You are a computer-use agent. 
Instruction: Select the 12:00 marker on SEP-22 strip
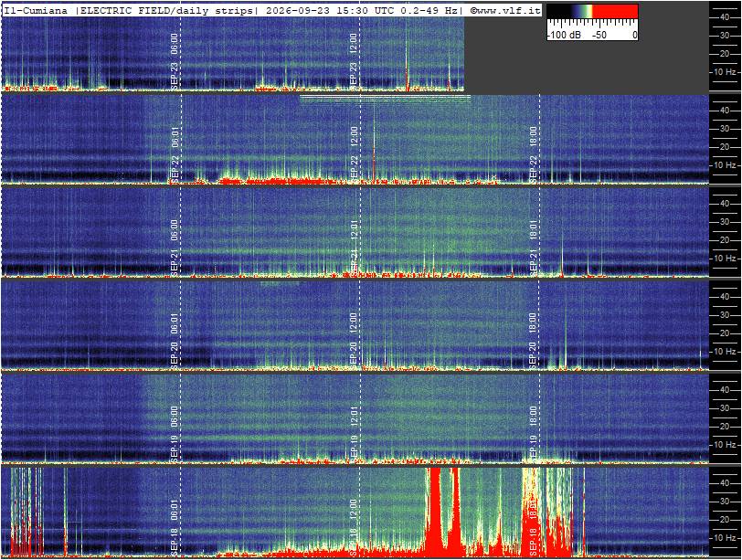point(354,136)
